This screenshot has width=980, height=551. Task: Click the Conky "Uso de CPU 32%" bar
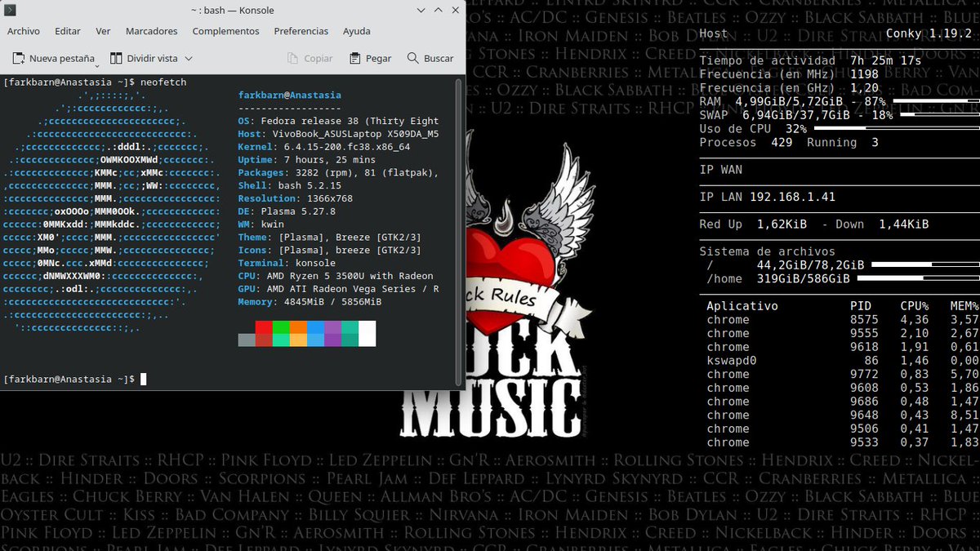coord(896,129)
